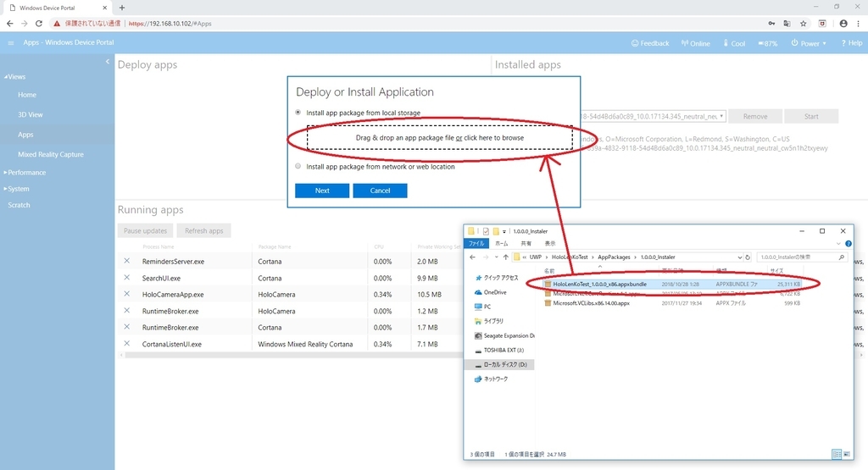
Task: Close the Windows Device Portal tab
Action: click(104, 8)
